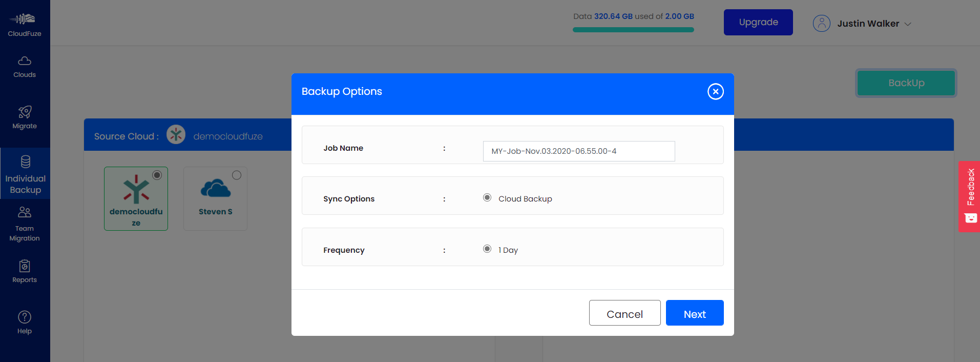Screen dimensions: 980x362
Task: Select the Individual Backup database icon
Action: (25, 162)
